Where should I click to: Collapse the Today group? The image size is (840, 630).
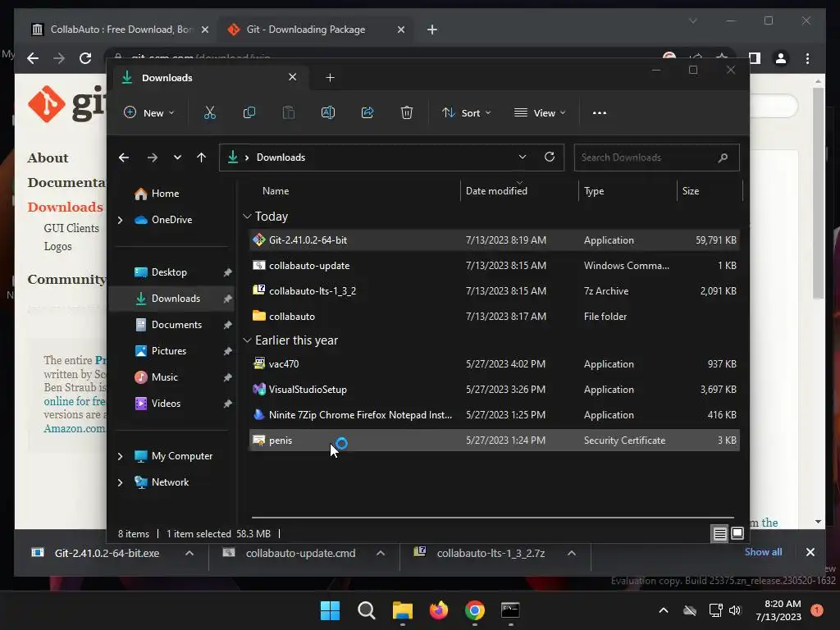pos(247,217)
